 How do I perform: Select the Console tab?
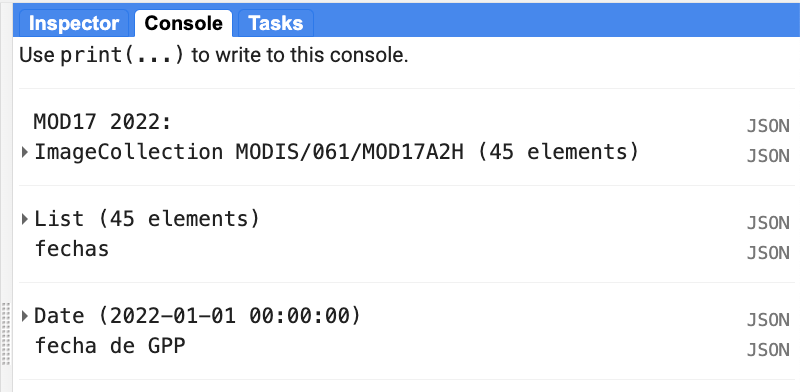pos(183,23)
